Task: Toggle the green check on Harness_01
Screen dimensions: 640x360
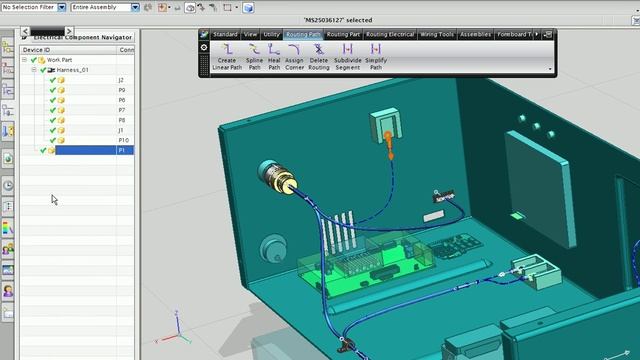Action: [x=43, y=70]
